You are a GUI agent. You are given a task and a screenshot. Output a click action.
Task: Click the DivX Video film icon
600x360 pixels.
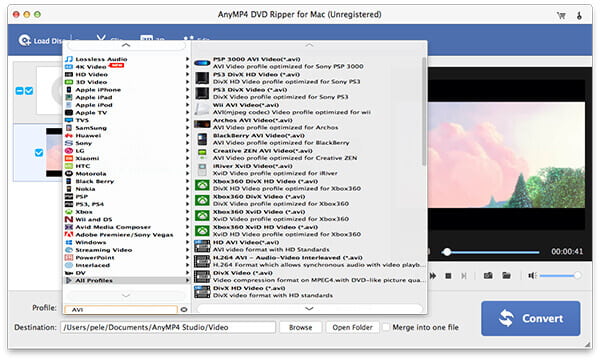pyautogui.click(x=202, y=277)
